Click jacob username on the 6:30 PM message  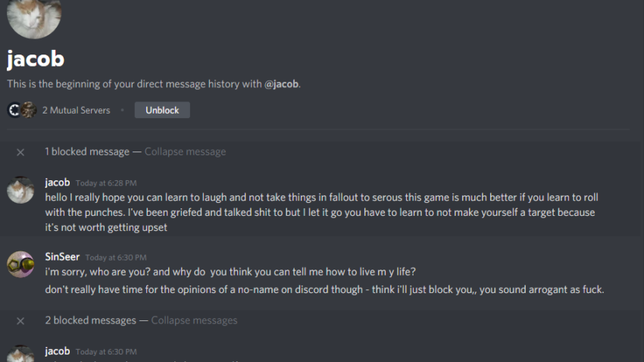pyautogui.click(x=58, y=351)
